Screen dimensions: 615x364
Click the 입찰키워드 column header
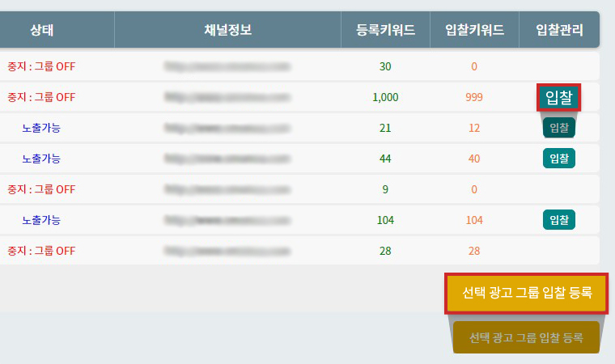(x=474, y=30)
